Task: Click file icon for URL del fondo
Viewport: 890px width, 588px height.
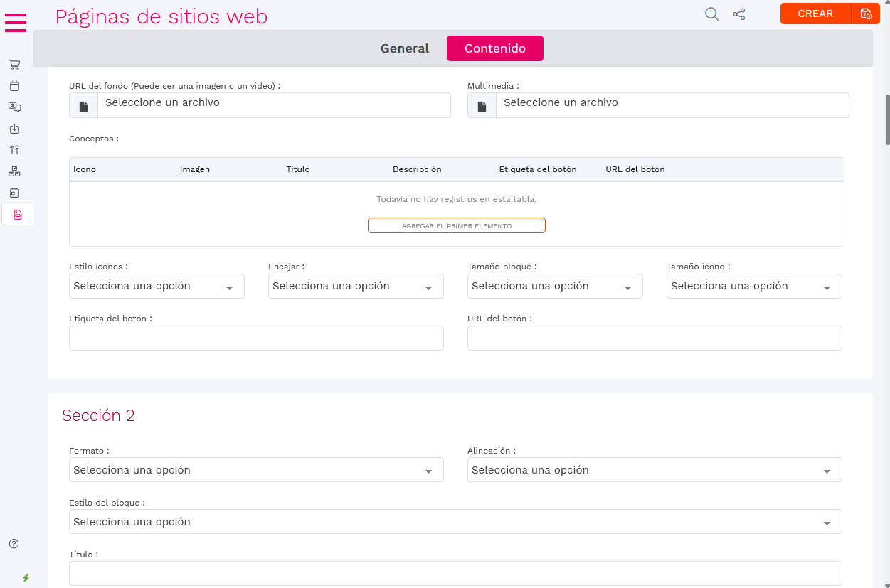Action: (84, 106)
